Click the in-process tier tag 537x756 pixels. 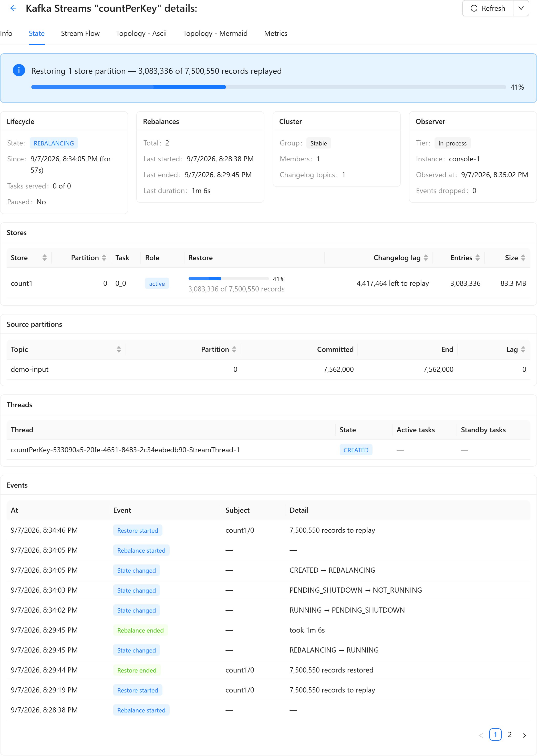click(x=452, y=143)
